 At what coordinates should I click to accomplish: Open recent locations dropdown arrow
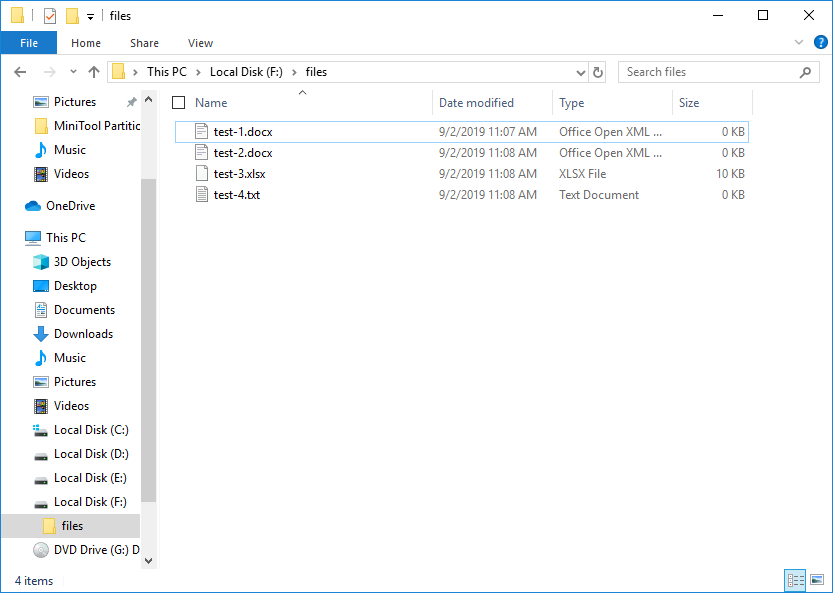point(73,72)
